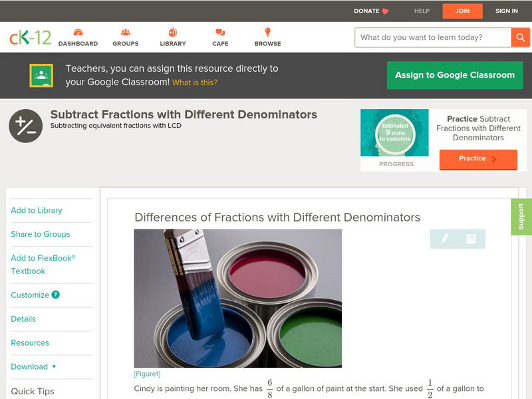Click the Details link
This screenshot has height=399, width=532.
(23, 319)
